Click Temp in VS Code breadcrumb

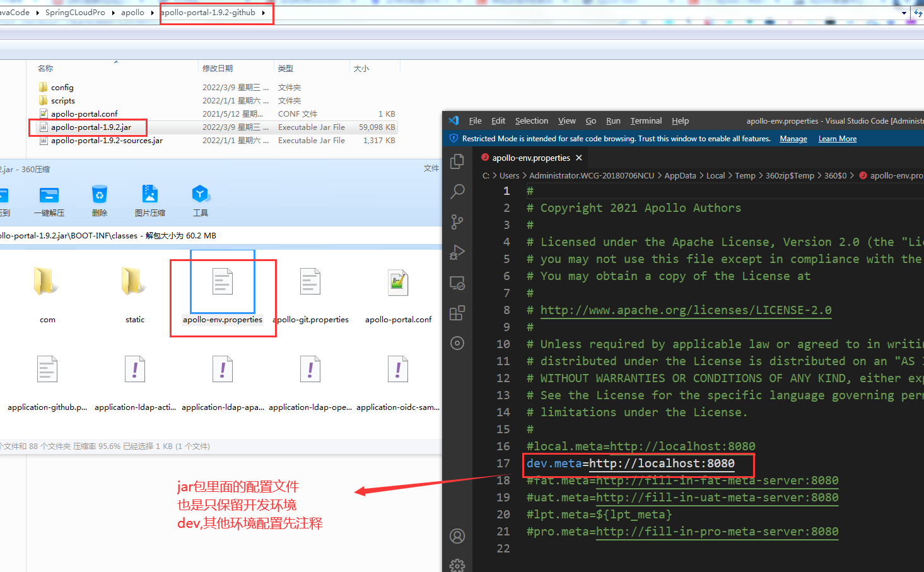(745, 176)
